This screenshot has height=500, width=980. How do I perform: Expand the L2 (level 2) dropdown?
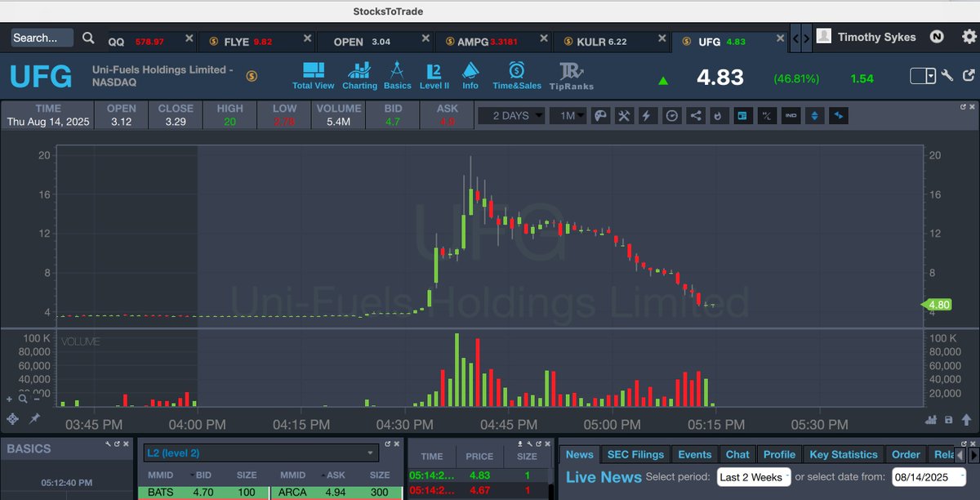click(261, 453)
